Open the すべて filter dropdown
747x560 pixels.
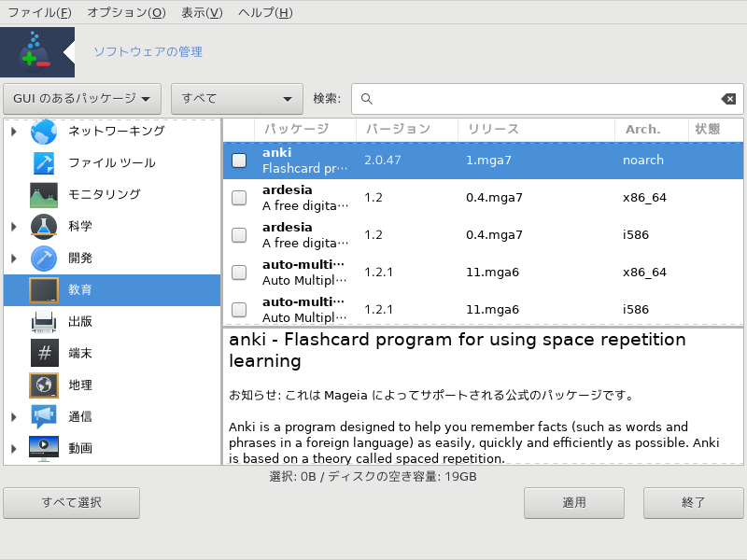pos(237,99)
